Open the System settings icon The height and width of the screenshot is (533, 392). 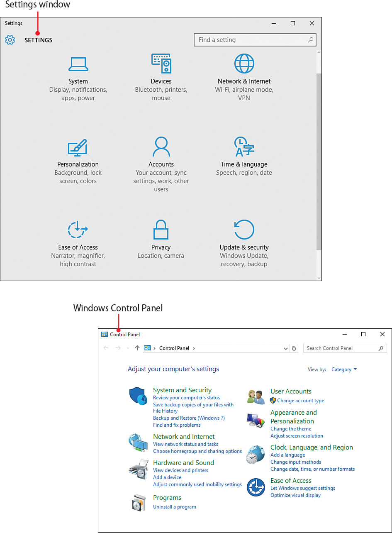[x=78, y=64]
